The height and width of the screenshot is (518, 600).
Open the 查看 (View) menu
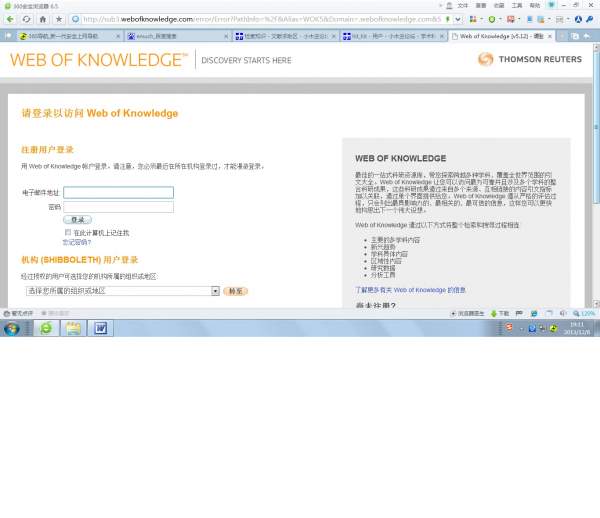[481, 5]
